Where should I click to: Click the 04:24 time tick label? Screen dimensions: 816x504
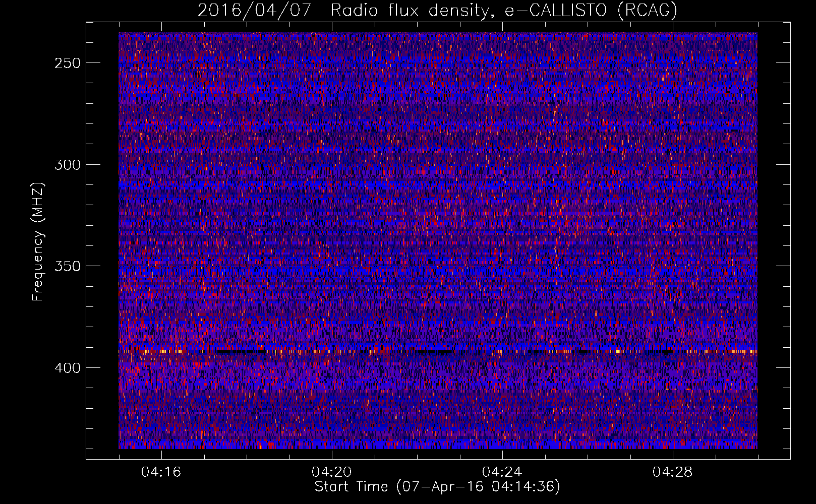pos(502,472)
